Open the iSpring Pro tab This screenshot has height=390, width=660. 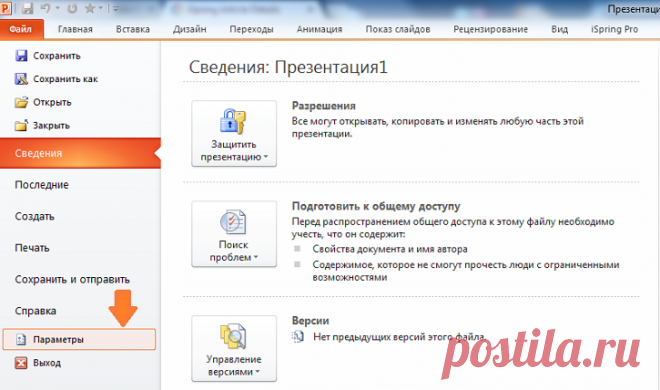(614, 29)
